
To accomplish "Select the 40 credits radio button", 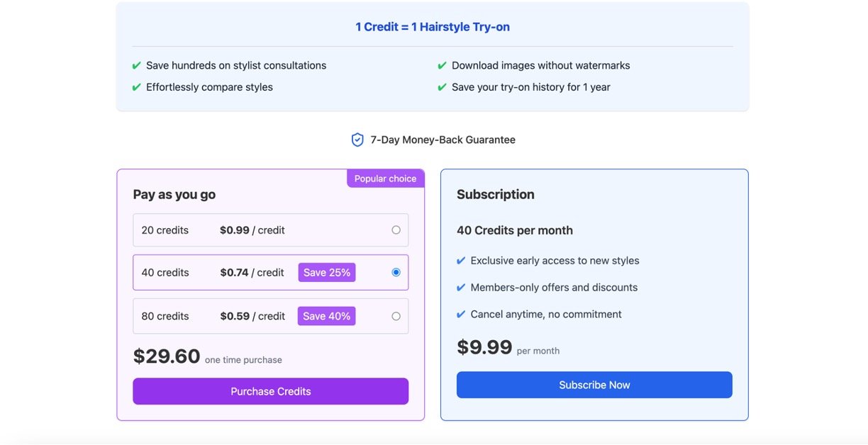I will click(396, 273).
